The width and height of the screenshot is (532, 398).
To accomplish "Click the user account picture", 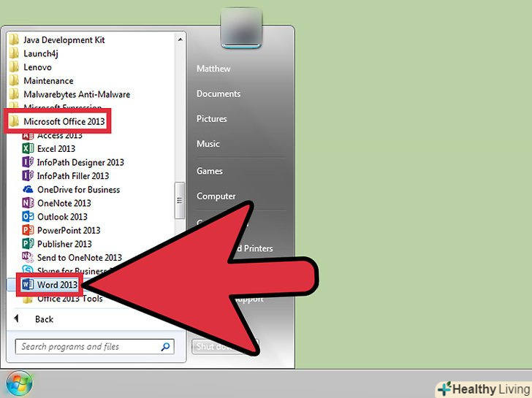I will click(x=241, y=28).
